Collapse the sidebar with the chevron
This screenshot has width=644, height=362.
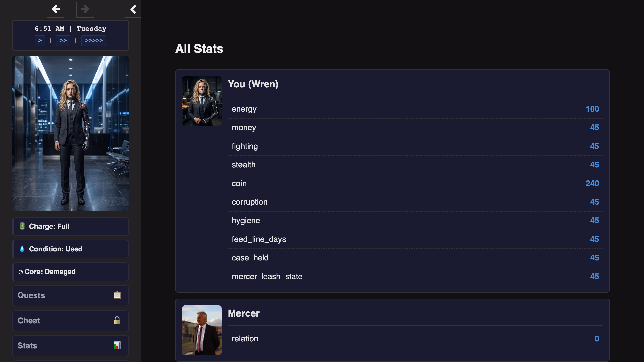coord(133,10)
